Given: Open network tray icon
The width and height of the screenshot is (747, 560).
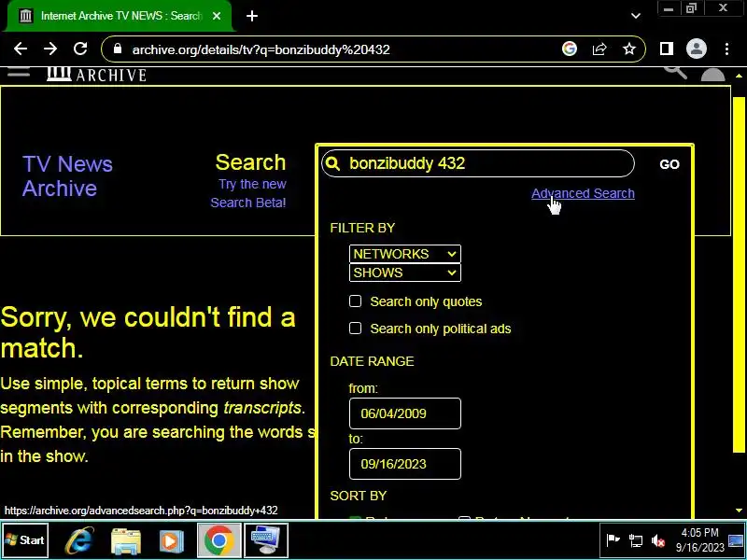Looking at the screenshot, I should tap(636, 540).
